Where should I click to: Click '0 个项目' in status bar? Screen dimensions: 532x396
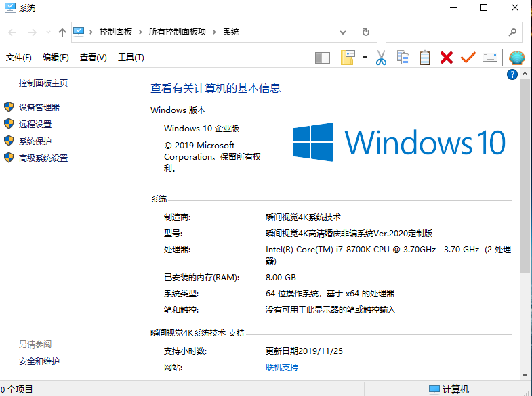[17, 389]
